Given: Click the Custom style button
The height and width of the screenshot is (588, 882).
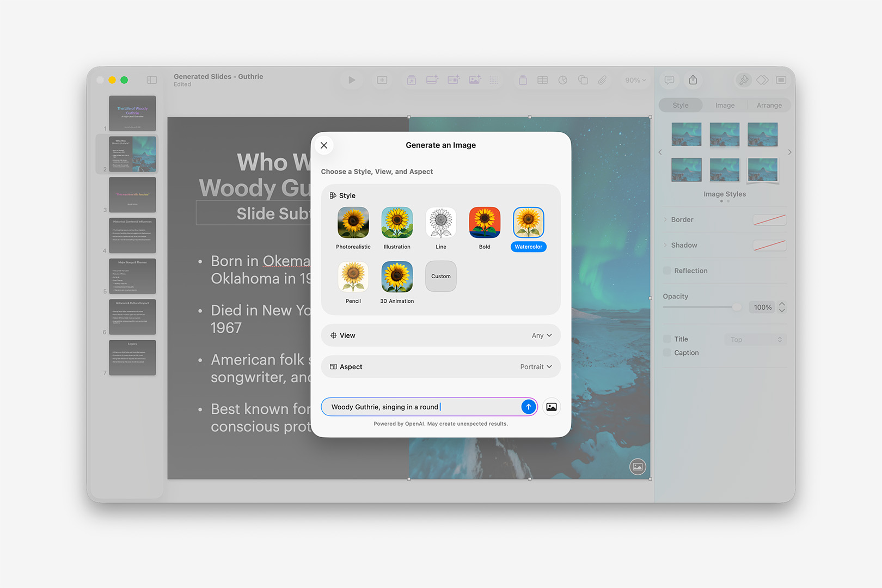Looking at the screenshot, I should 440,276.
